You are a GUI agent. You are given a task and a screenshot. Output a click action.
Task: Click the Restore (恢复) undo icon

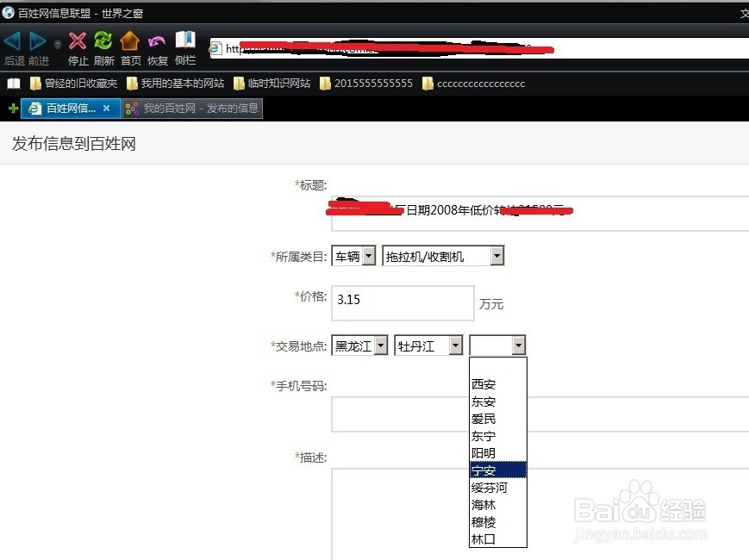[x=157, y=42]
